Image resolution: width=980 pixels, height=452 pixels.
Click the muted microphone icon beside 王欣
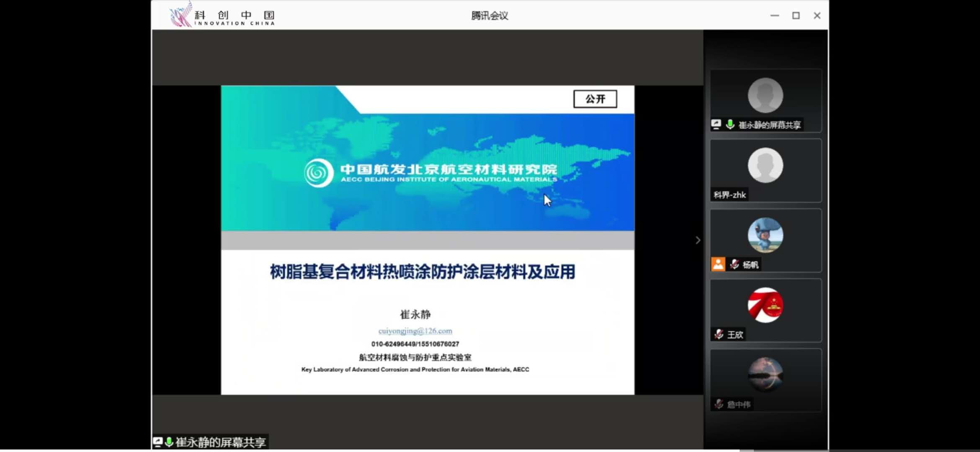719,334
